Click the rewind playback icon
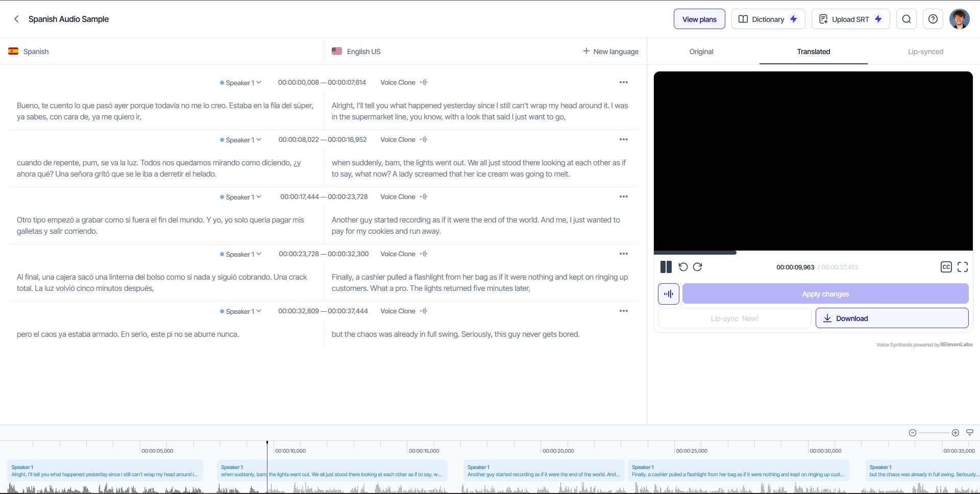 pos(683,267)
